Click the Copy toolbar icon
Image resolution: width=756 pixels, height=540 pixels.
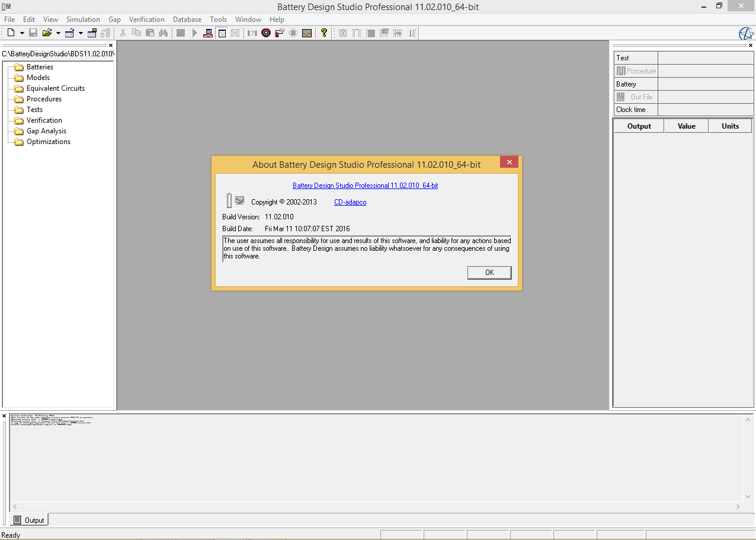tap(137, 33)
